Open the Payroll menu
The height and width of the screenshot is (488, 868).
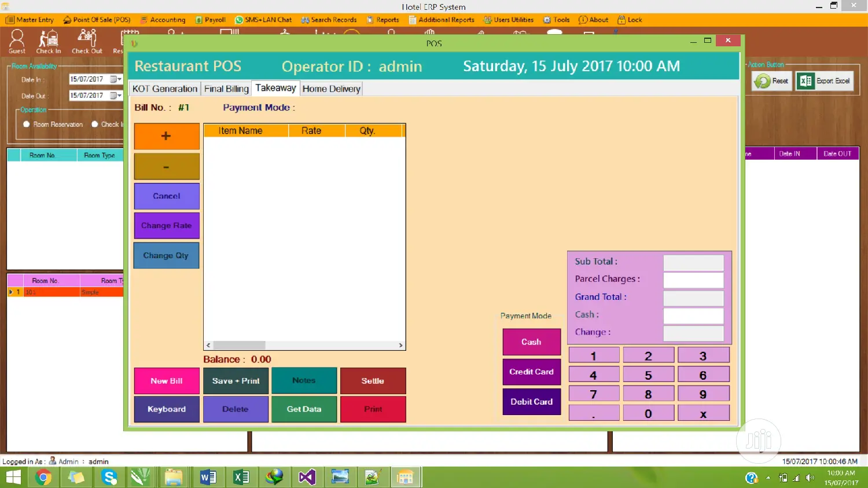coord(210,20)
